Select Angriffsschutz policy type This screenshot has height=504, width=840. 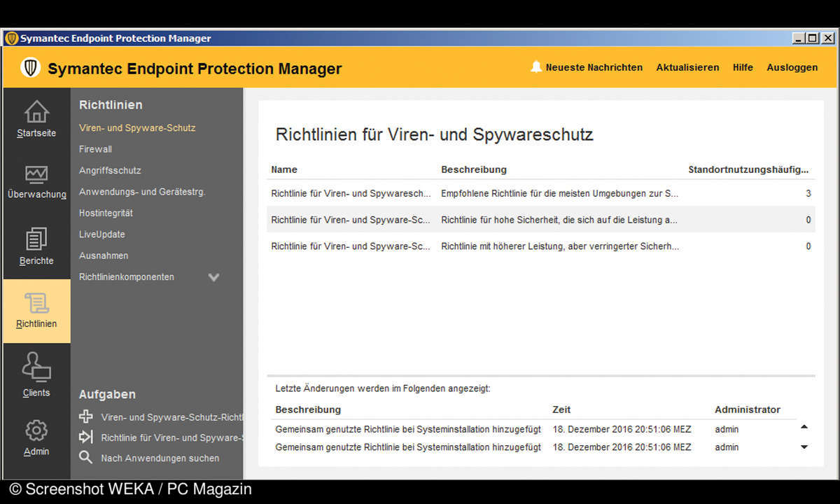tap(110, 170)
